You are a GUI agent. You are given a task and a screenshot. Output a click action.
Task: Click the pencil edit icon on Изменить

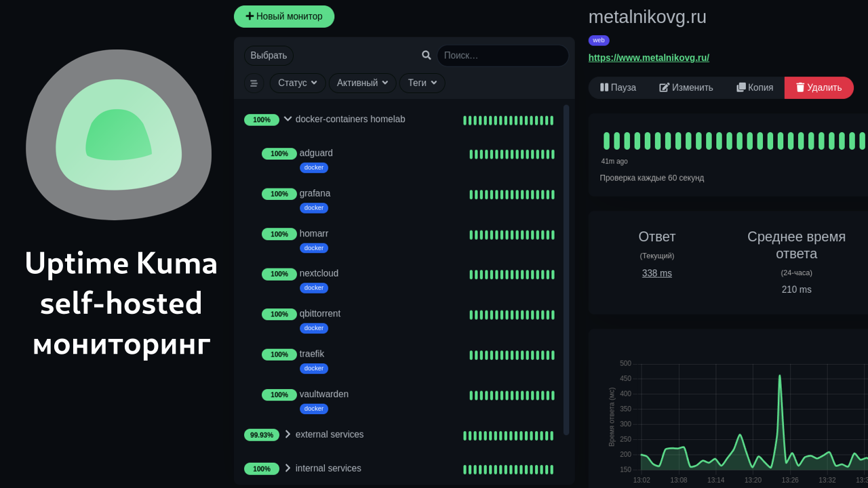[663, 87]
